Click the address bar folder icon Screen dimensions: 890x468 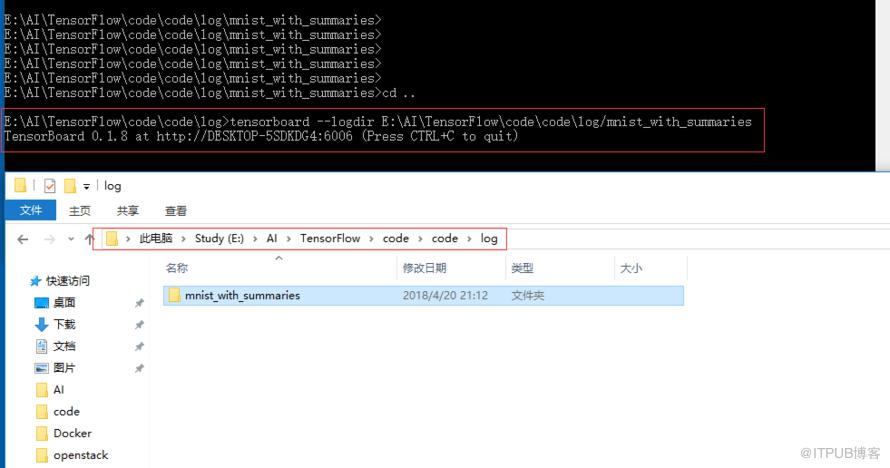click(x=112, y=238)
